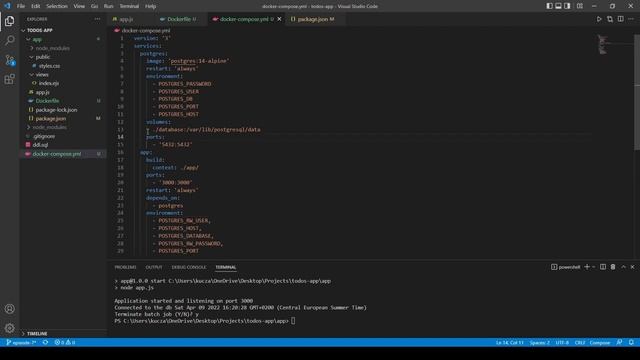Click UTF-8 encoding in status bar

(x=562, y=342)
